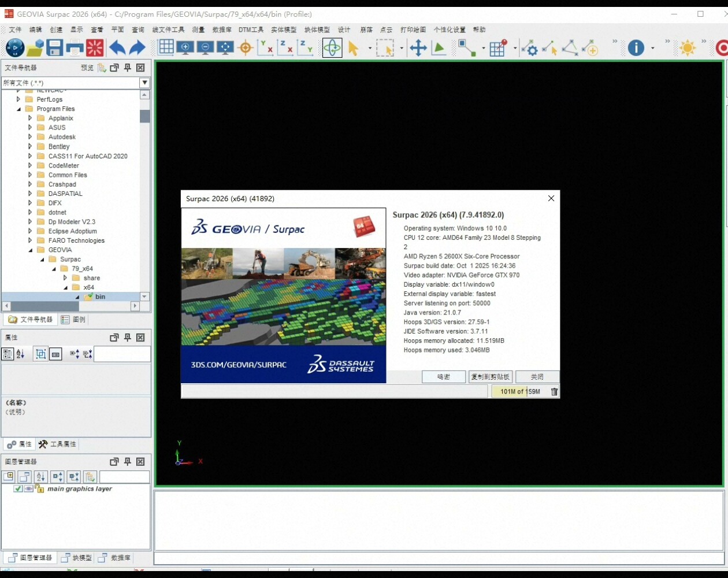
Task: Click the 预览 preview icon in 文件导航器
Action: pyautogui.click(x=102, y=68)
